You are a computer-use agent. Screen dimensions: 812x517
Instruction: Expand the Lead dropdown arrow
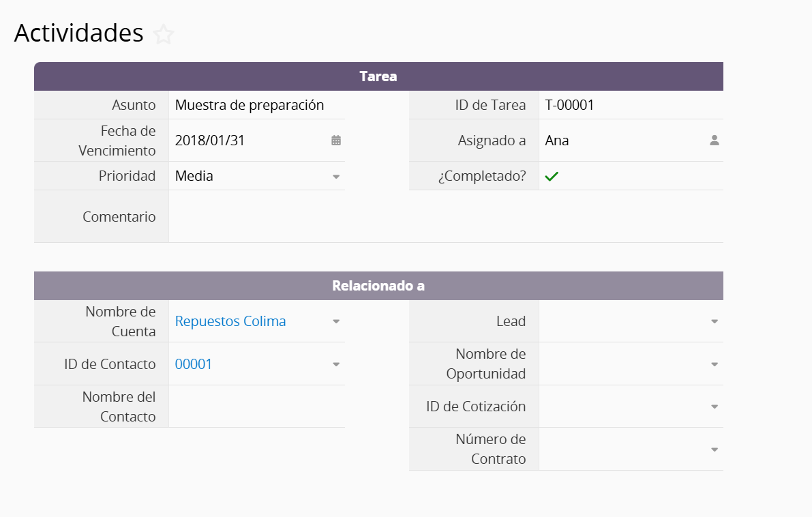[714, 322]
